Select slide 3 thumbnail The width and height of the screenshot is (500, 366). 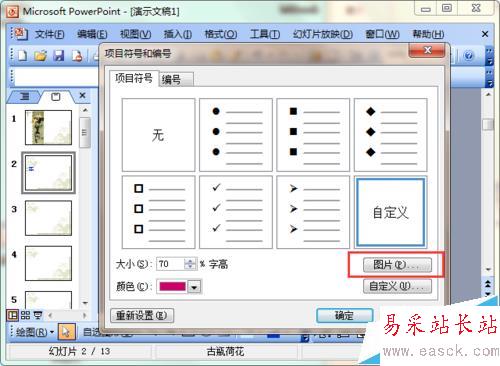click(x=48, y=218)
